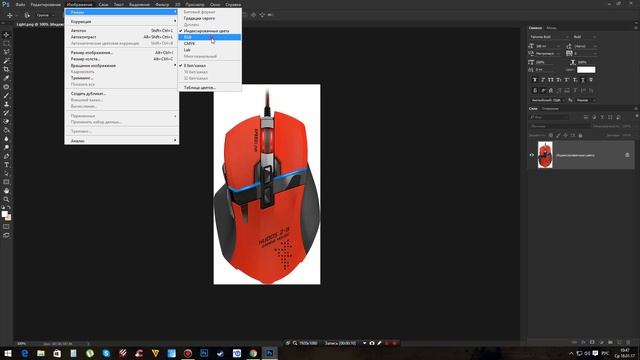This screenshot has width=640, height=360.
Task: Choose RGB in the mode submenu
Action: [209, 37]
